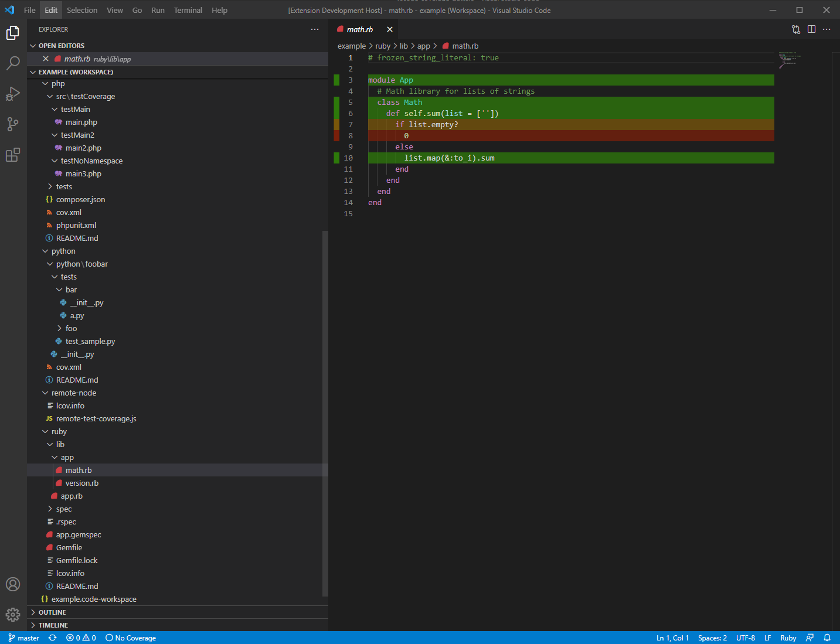Viewport: 840px width, 644px height.
Task: Click the master branch in the status bar
Action: click(x=23, y=638)
